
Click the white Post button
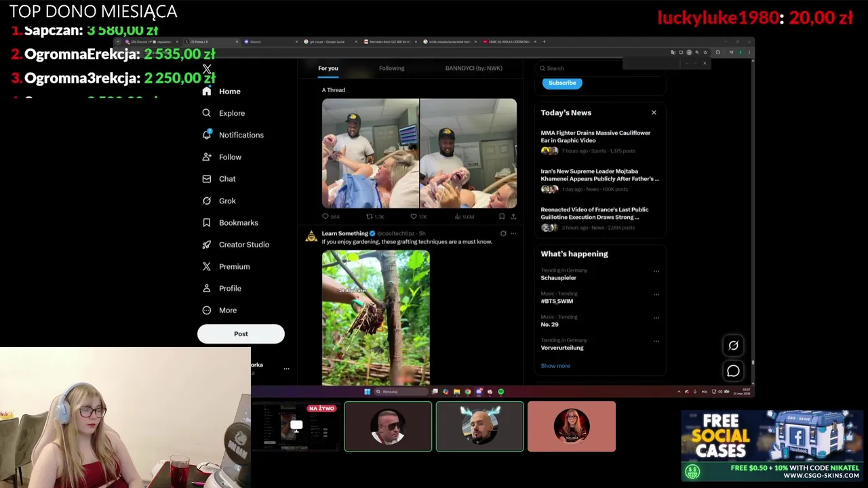[x=241, y=333]
